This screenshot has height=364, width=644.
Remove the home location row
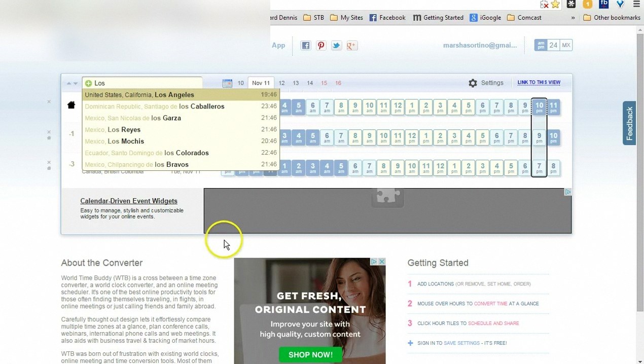[x=49, y=102]
